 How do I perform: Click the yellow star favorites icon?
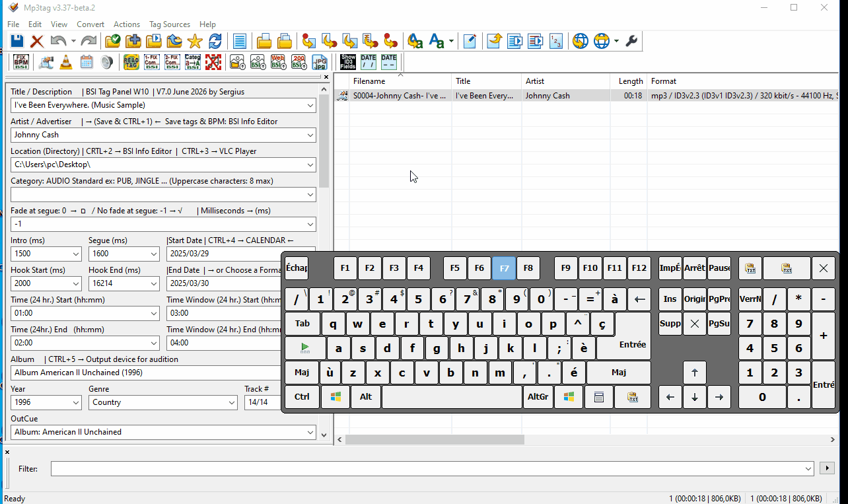coord(195,41)
